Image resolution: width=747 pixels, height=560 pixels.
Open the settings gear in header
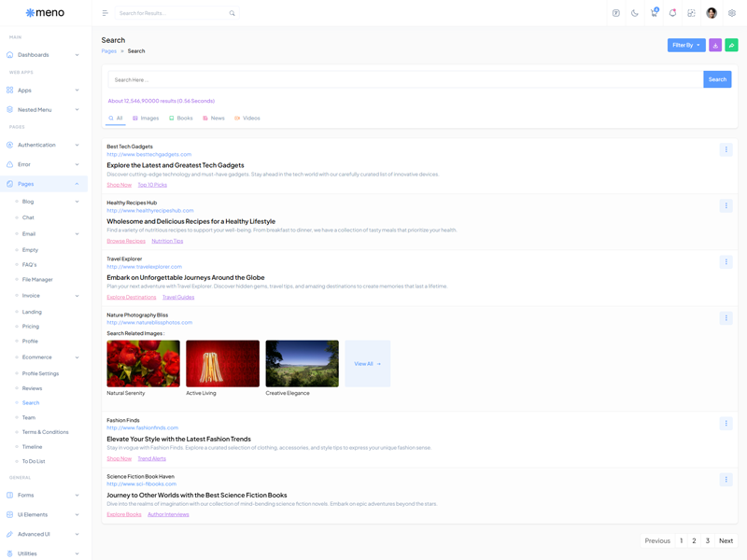(732, 13)
